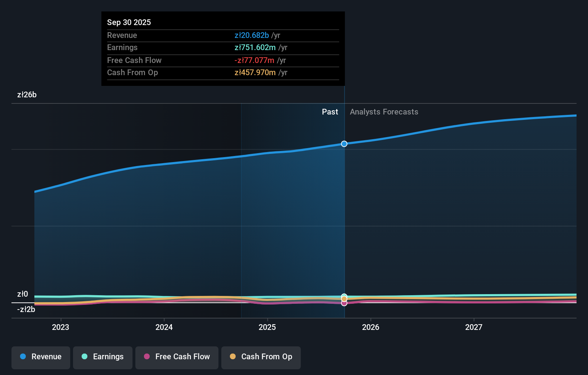Screen dimensions: 588x375
Task: Toggle visibility of the Revenue series
Action: tap(40, 357)
